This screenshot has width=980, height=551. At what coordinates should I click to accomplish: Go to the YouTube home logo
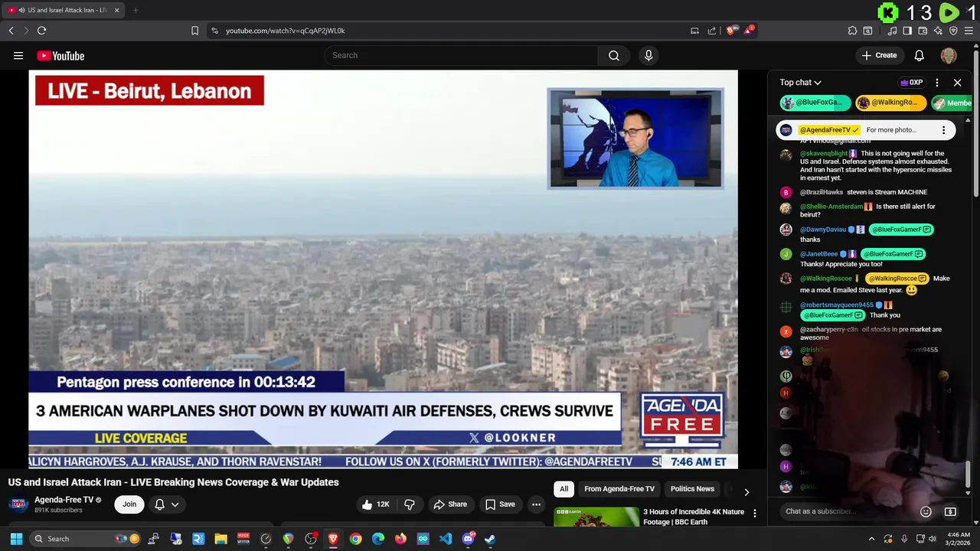click(60, 56)
